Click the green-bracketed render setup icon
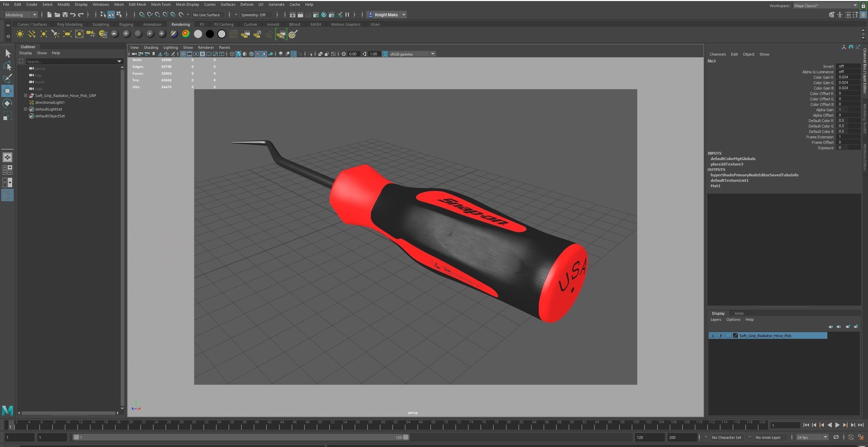Viewport: 868px width, 447px height. pos(281,34)
